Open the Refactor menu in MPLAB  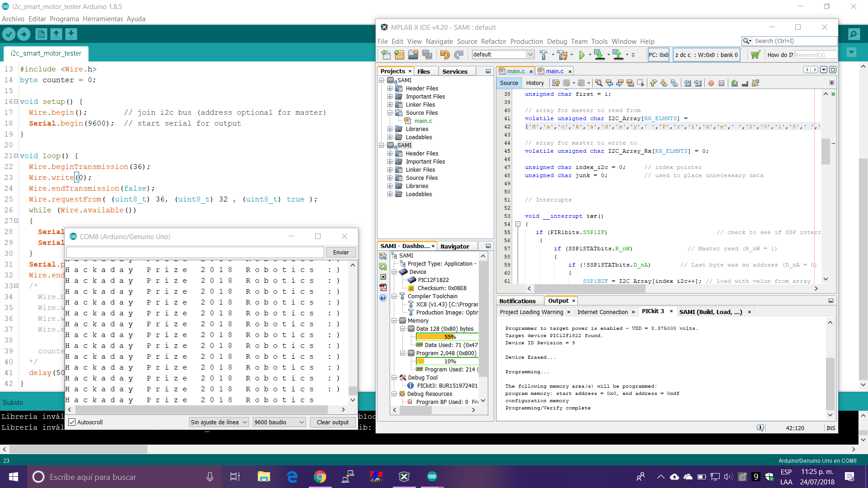[493, 42]
